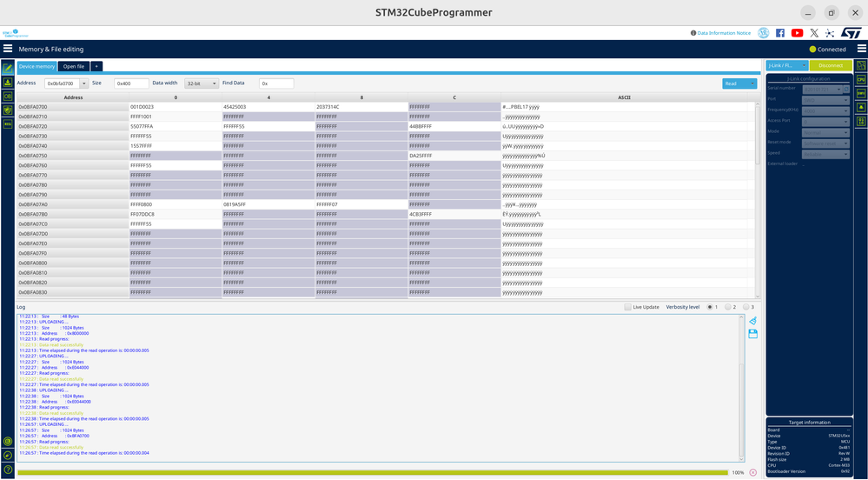Select cell DA25FFFF in row 0x0BFA0750
Viewport: 868px width, 480px height.
[454, 156]
